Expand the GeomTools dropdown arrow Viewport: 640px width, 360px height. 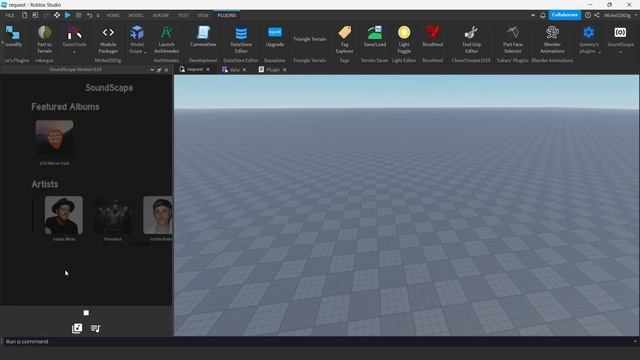74,52
